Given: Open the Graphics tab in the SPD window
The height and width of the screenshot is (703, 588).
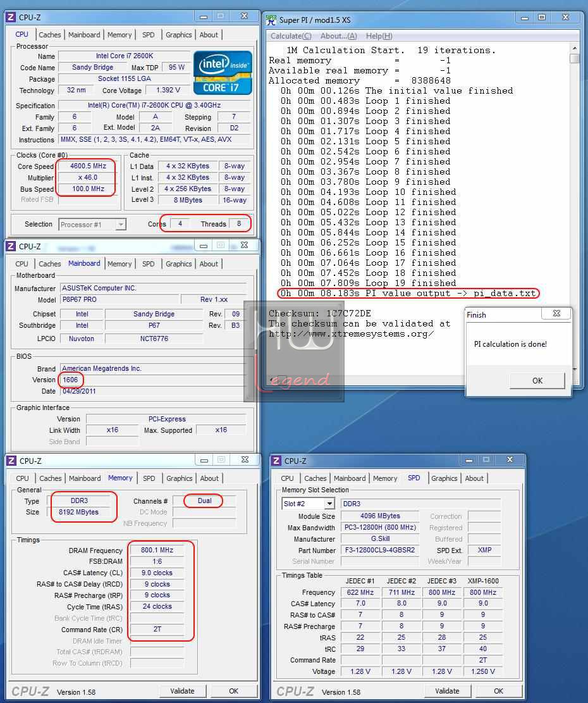Looking at the screenshot, I should coord(444,478).
